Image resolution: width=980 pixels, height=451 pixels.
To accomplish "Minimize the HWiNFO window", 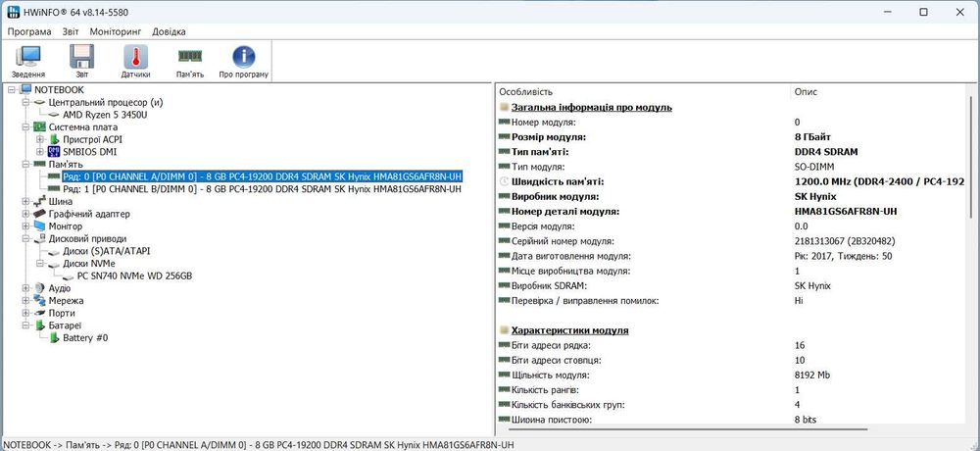I will pos(888,12).
